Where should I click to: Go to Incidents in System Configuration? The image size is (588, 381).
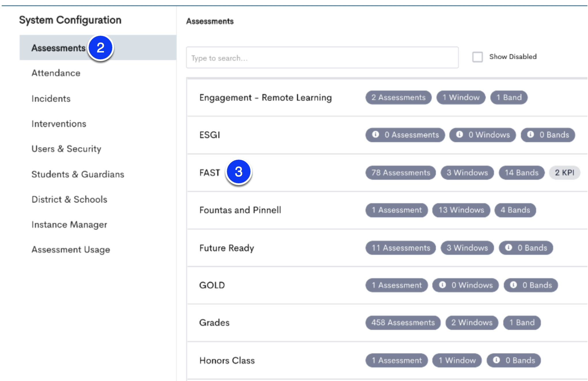pos(51,99)
